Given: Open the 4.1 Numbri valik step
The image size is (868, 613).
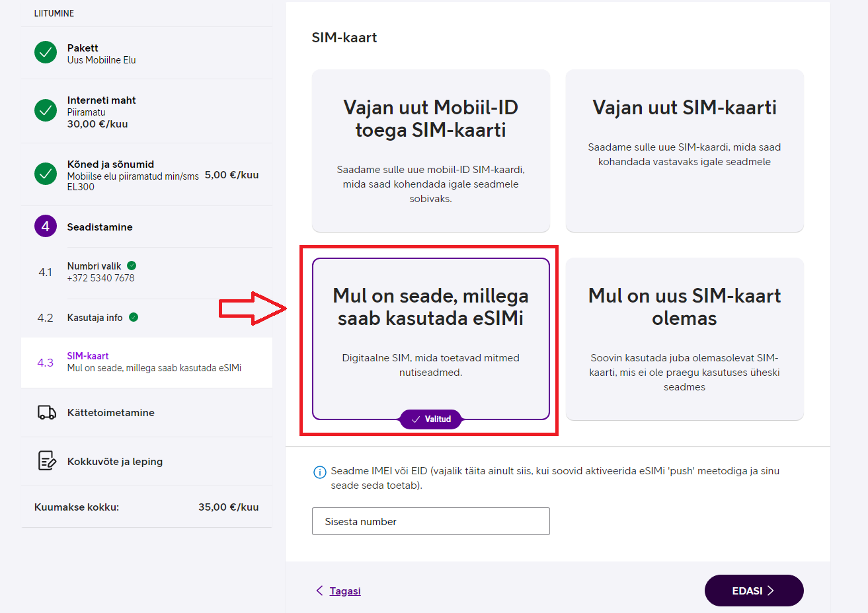Looking at the screenshot, I should (147, 272).
